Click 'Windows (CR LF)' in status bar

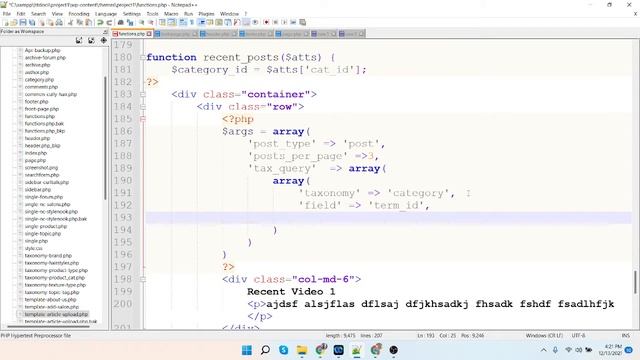(x=544, y=336)
